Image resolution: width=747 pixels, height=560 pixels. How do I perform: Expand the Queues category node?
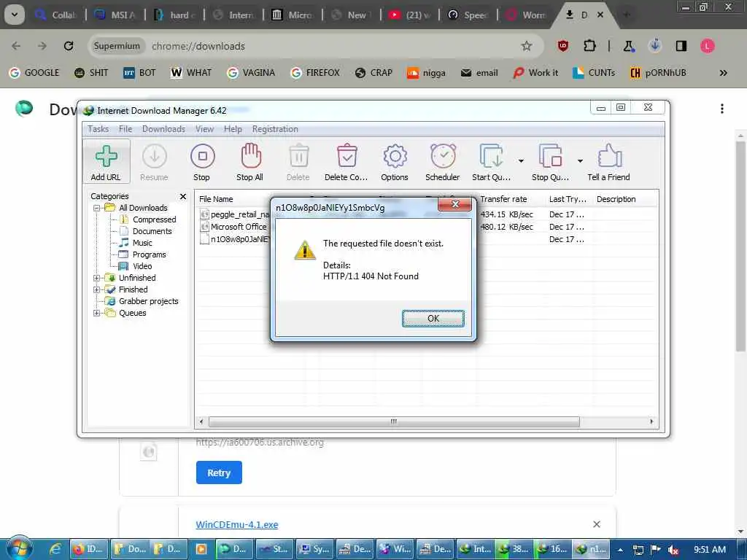(x=97, y=313)
